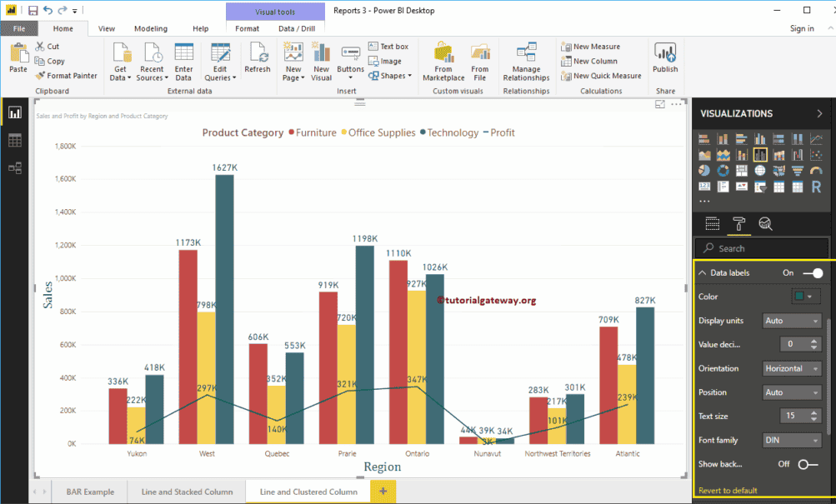This screenshot has width=836, height=504.
Task: Select the R script visual icon
Action: [817, 187]
